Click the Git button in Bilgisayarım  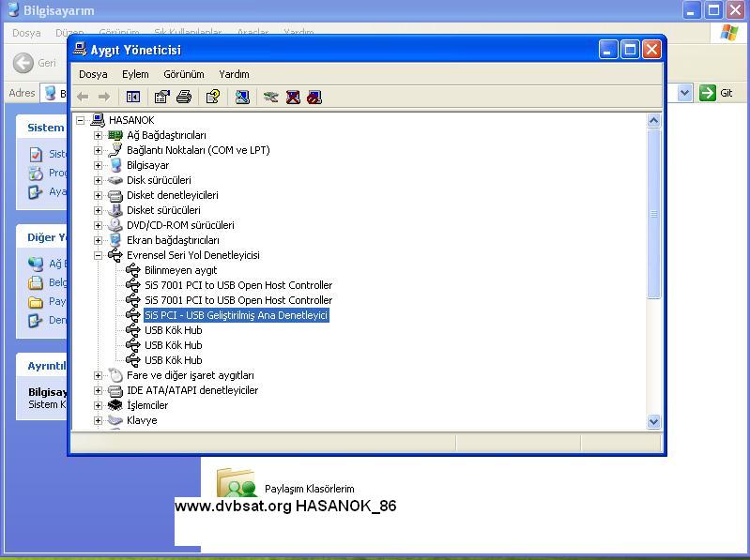[716, 93]
